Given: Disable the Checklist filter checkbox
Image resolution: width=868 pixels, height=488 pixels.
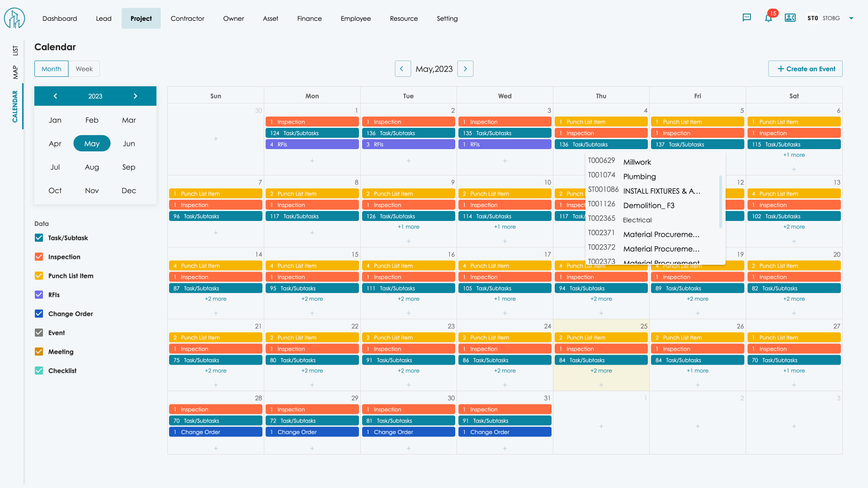Looking at the screenshot, I should 39,371.
